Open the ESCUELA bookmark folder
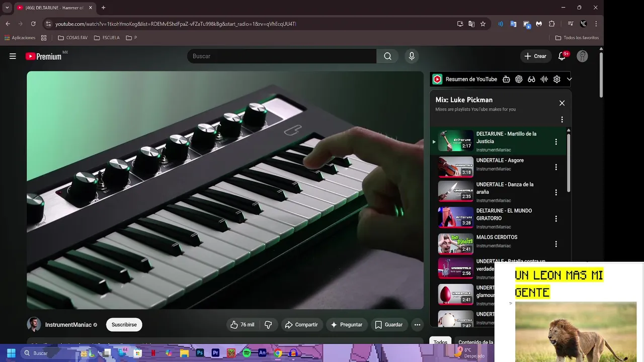 click(x=107, y=38)
